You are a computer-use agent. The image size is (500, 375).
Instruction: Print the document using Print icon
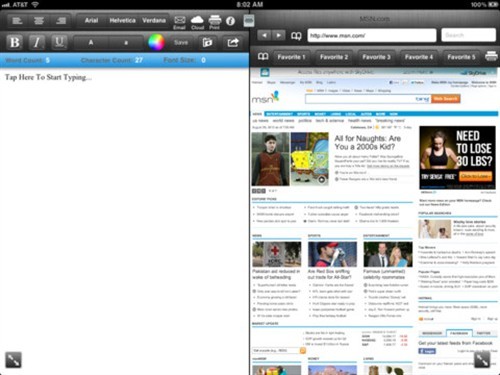(x=215, y=22)
